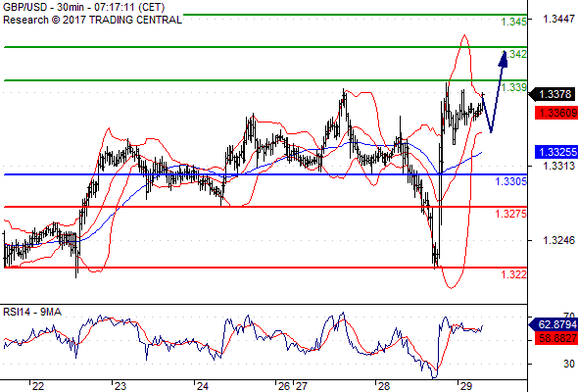Select the date marker 28 on time axis

click(383, 386)
